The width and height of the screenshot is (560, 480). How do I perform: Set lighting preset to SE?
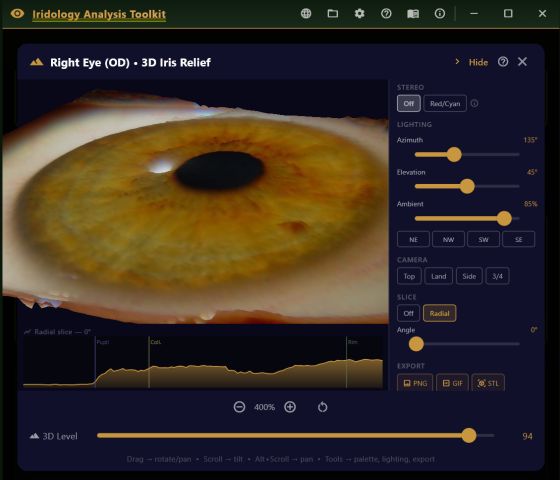pyautogui.click(x=519, y=239)
